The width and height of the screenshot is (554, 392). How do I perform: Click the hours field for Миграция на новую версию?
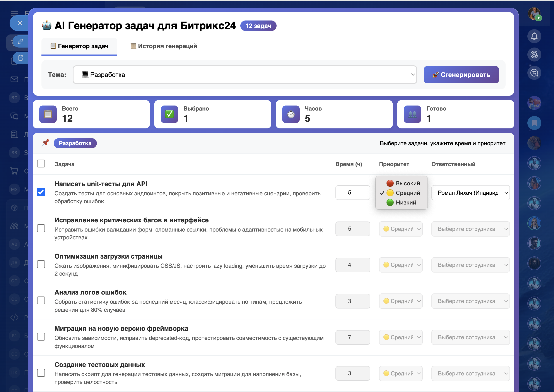(x=352, y=337)
